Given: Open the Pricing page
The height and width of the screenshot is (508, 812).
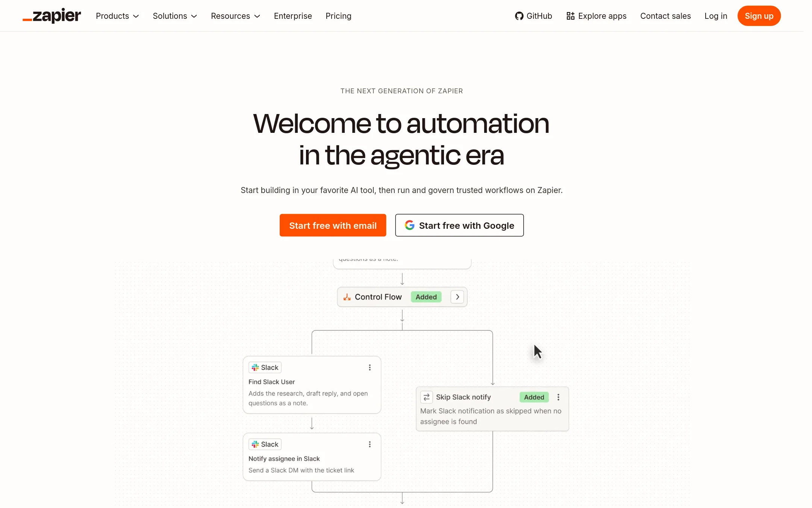Looking at the screenshot, I should click(x=338, y=16).
